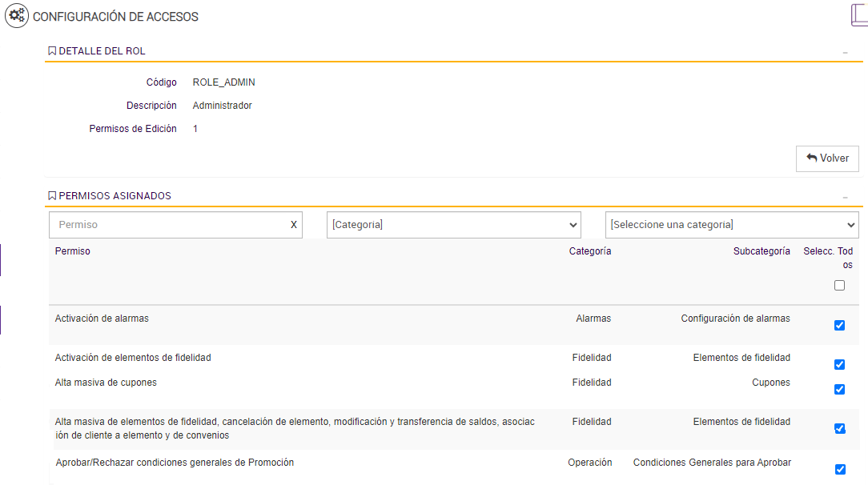
Task: Open the Seleccione una categoria dropdown
Action: pyautogui.click(x=731, y=225)
